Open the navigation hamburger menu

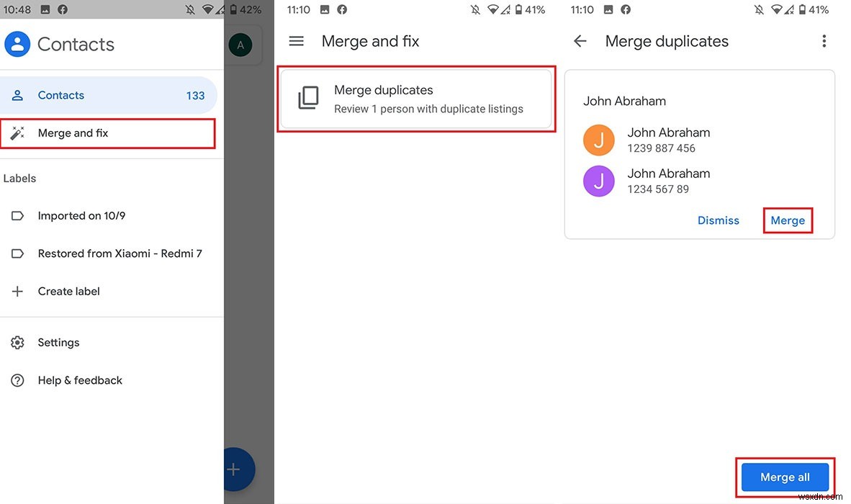[296, 41]
